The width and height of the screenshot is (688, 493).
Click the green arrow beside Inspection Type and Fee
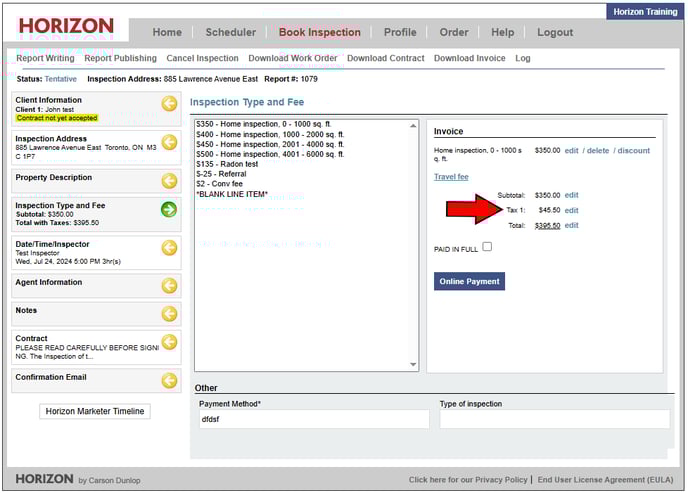click(x=170, y=209)
